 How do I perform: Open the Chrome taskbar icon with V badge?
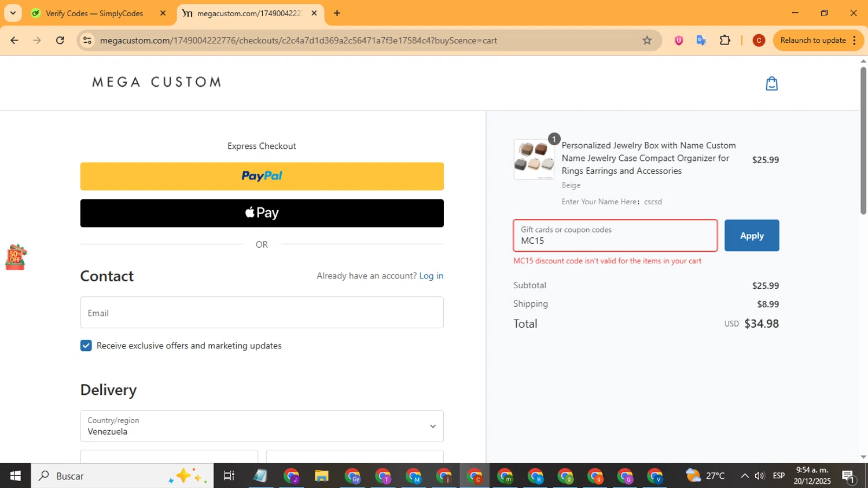click(655, 476)
